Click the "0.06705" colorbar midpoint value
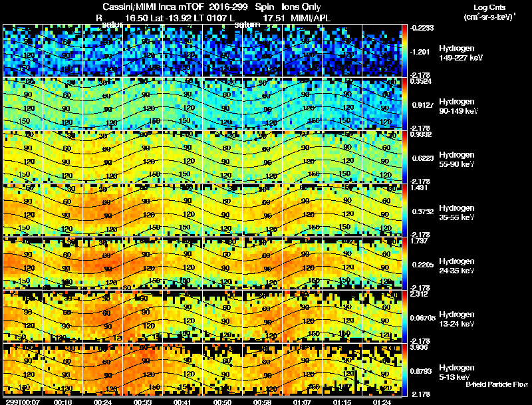532x405 pixels. [x=423, y=318]
